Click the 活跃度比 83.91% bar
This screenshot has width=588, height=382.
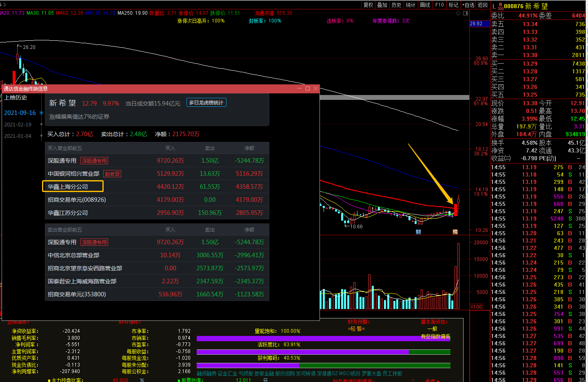(323, 352)
